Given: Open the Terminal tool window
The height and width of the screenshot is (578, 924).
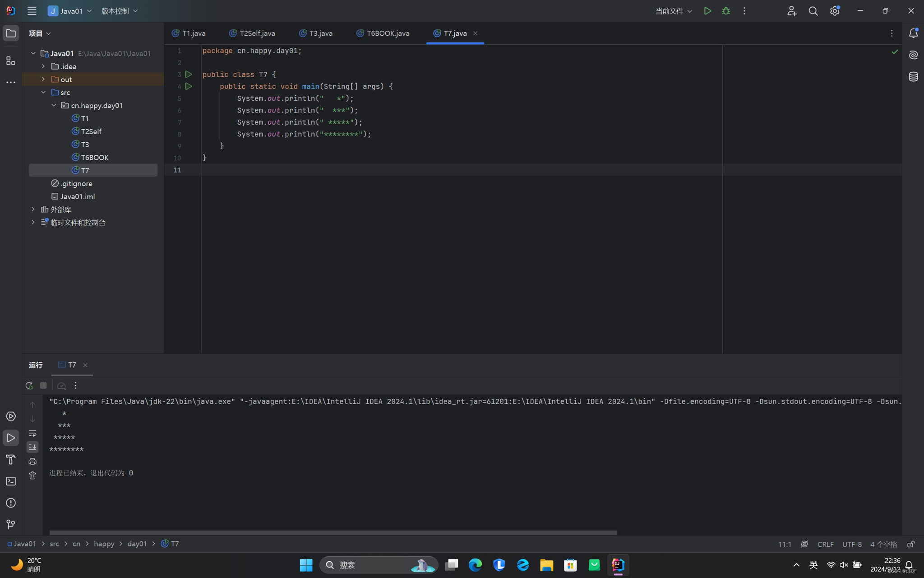Looking at the screenshot, I should point(11,481).
